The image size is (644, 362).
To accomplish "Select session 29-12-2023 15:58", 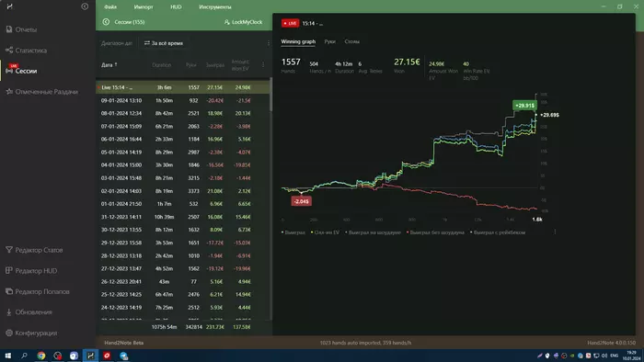I will [183, 243].
